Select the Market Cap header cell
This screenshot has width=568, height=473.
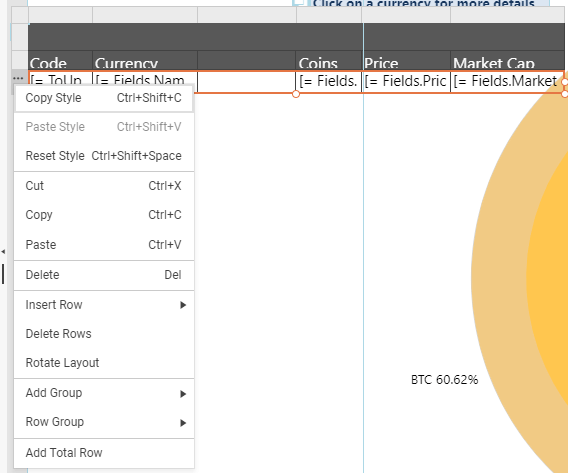[508, 61]
